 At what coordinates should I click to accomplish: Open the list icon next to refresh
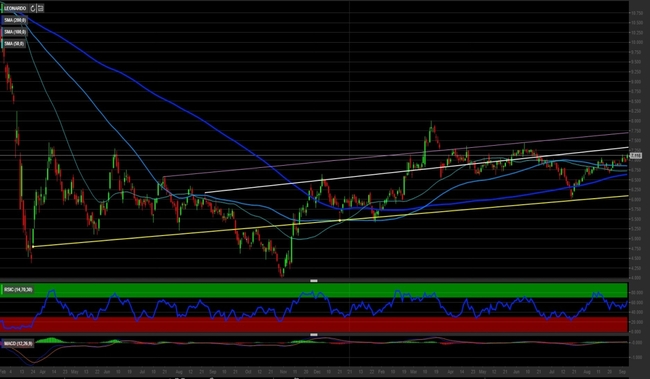point(40,8)
